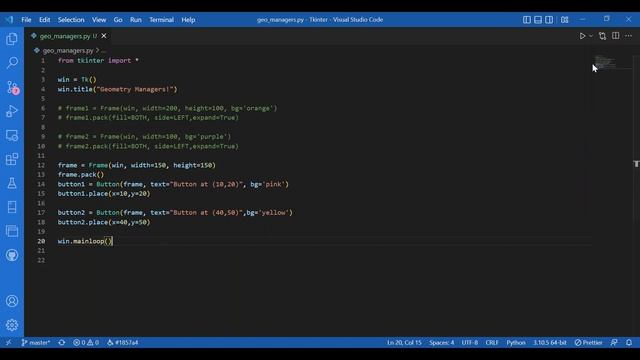Click the vertical scrollbar overview ruler marker

[x=636, y=164]
